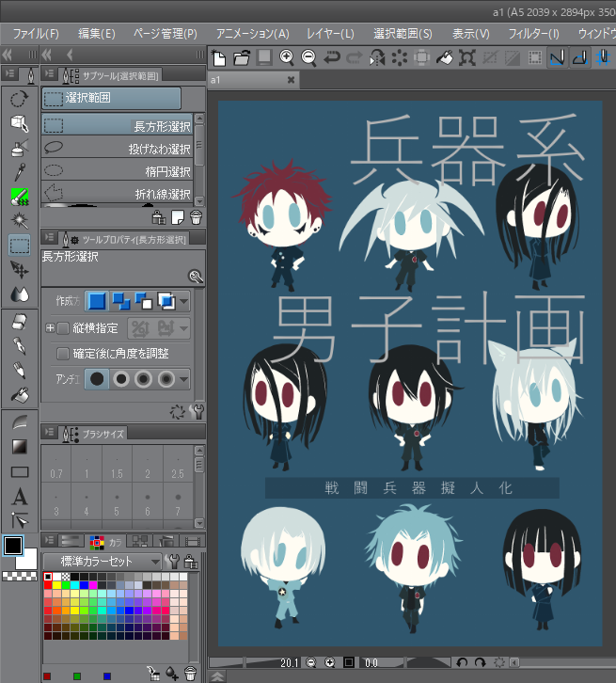Enable the 確定後に角度を調整 checkbox
The height and width of the screenshot is (683, 616).
[63, 354]
